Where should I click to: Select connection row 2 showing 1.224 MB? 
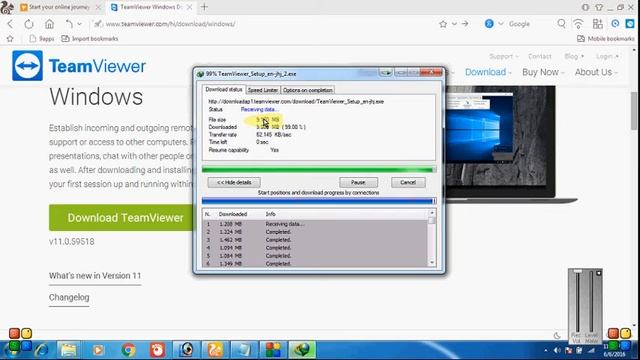tap(315, 232)
